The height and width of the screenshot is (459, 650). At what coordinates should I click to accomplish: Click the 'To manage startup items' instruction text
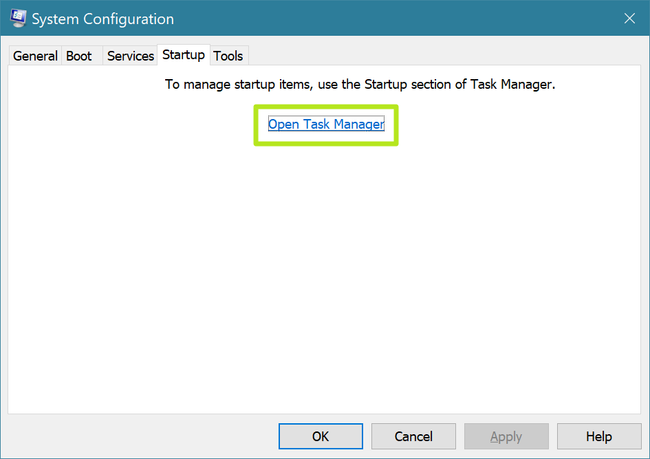point(360,85)
